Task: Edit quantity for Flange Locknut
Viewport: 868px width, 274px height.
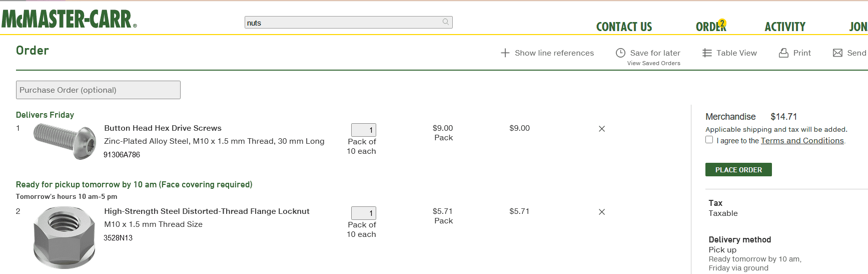Action: 364,213
